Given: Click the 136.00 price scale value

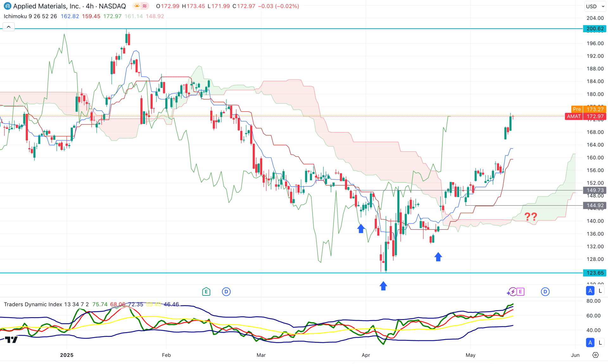Looking at the screenshot, I should 595,234.
